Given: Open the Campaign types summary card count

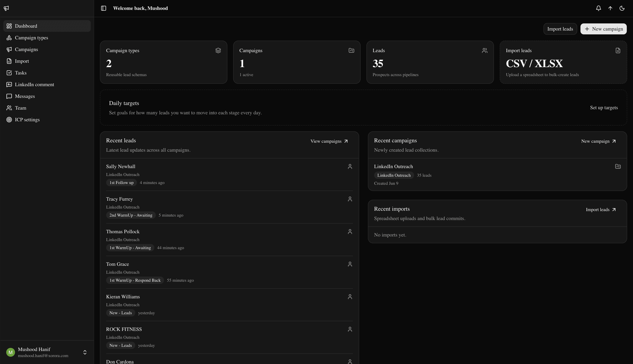Looking at the screenshot, I should [109, 63].
